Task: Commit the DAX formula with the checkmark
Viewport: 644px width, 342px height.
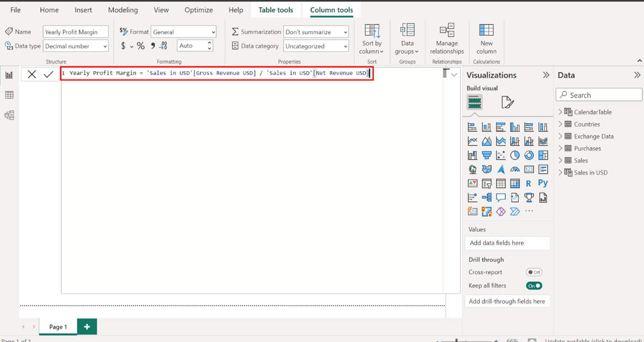Action: click(x=49, y=74)
